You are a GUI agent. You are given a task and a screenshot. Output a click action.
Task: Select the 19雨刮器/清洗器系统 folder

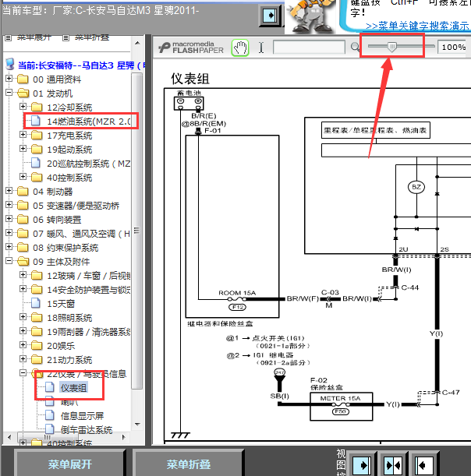tap(89, 332)
